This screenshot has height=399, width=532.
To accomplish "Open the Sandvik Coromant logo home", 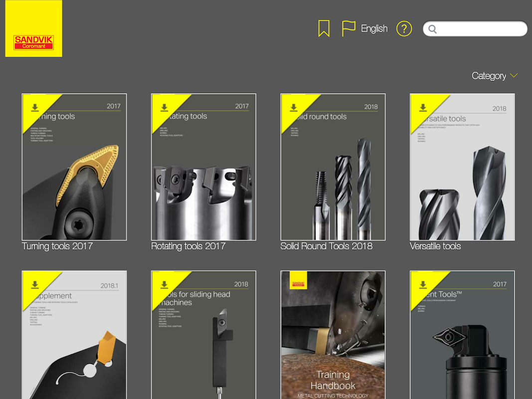I will click(x=33, y=28).
